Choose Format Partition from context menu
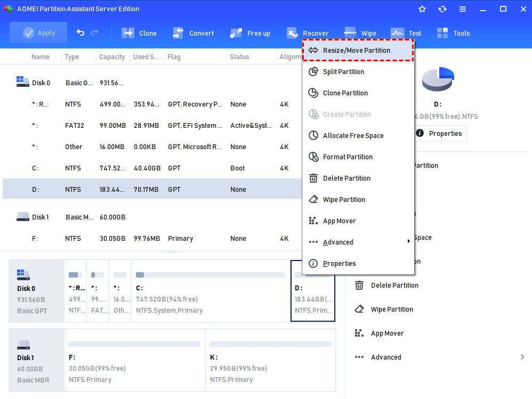This screenshot has height=399, width=532. point(358,157)
